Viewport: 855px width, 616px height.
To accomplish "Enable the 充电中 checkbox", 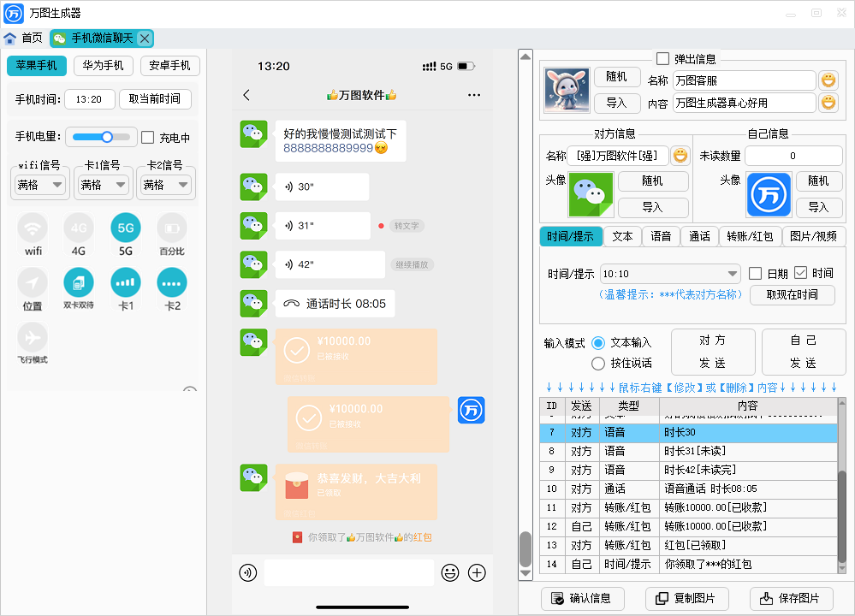I will 148,138.
